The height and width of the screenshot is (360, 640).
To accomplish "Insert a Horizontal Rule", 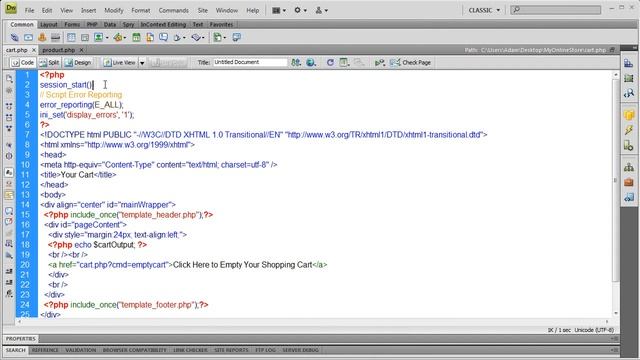I will click(x=56, y=38).
